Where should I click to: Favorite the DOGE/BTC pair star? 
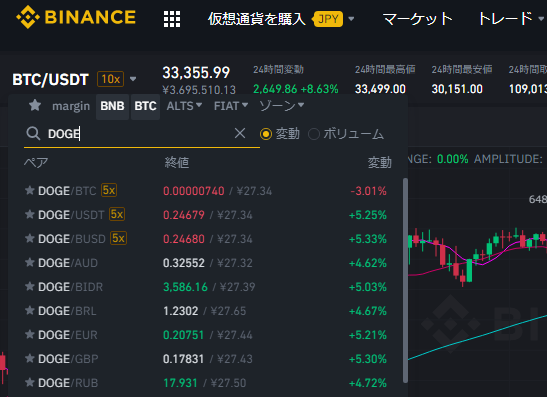(30, 190)
